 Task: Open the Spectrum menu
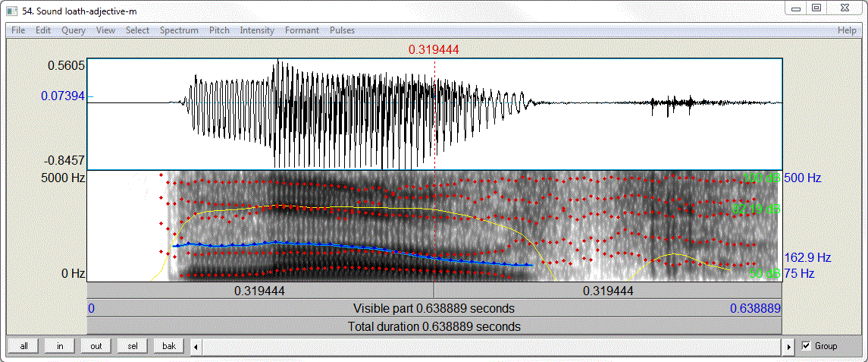(179, 30)
